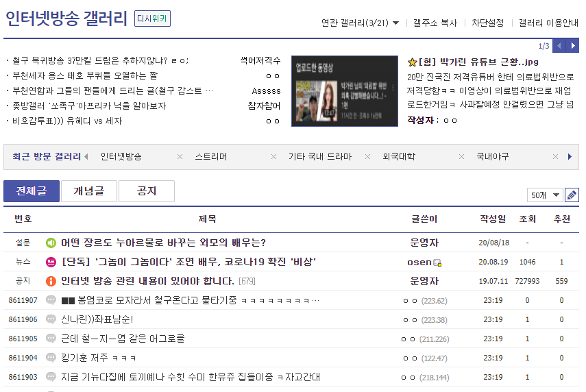Open post 신나린))좌표남순!

coord(97,319)
